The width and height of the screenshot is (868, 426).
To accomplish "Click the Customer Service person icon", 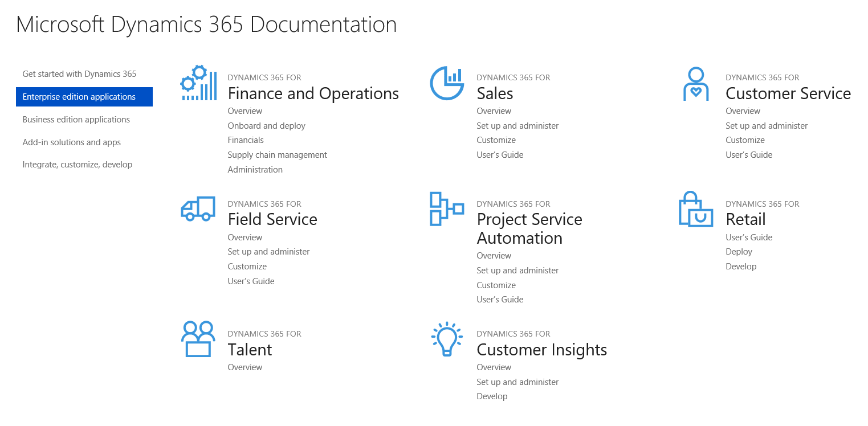I will (696, 84).
